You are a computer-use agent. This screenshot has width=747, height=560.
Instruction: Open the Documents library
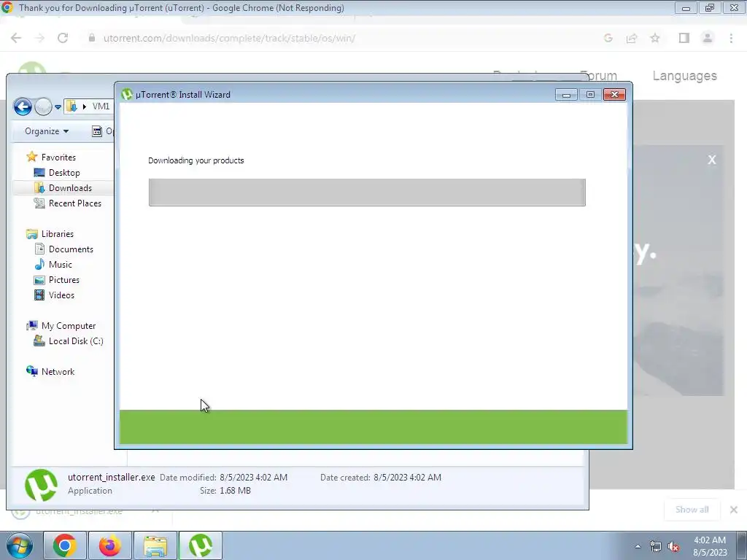[x=71, y=249]
